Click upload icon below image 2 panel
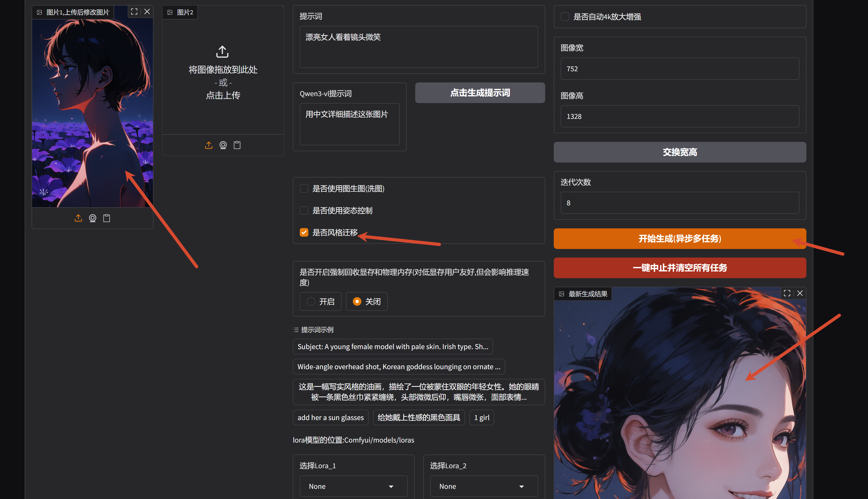The image size is (868, 499). 208,145
